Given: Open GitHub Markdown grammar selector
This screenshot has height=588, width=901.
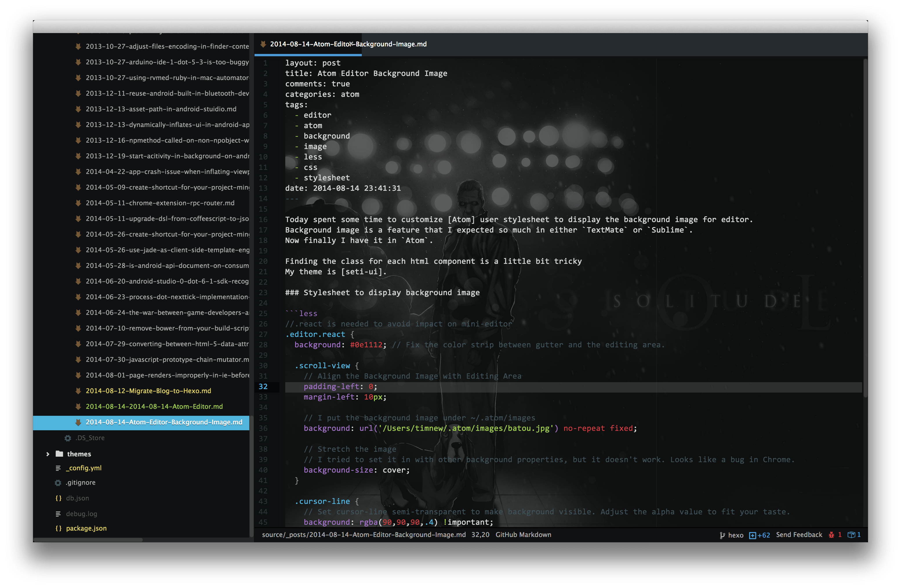Looking at the screenshot, I should pyautogui.click(x=523, y=535).
